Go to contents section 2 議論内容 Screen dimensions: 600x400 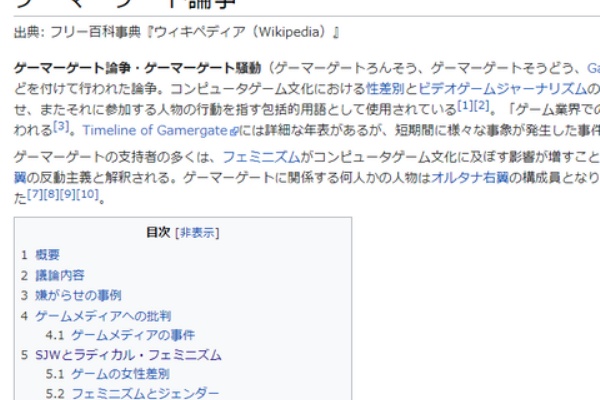pos(59,275)
